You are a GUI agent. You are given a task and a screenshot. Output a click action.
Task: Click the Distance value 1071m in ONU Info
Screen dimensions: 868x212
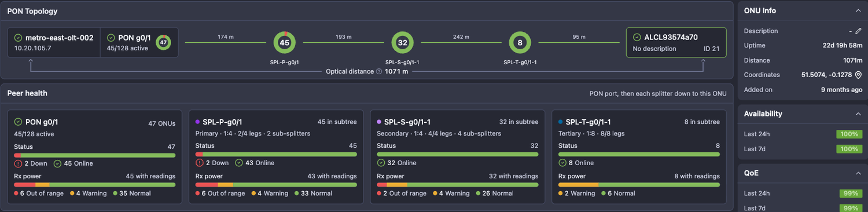click(x=852, y=60)
